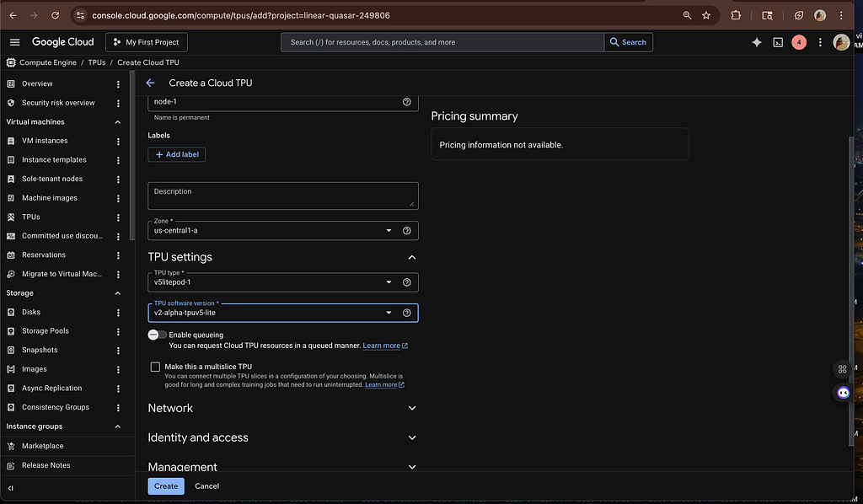
Task: Activate Cloud Shell terminal icon
Action: point(778,42)
